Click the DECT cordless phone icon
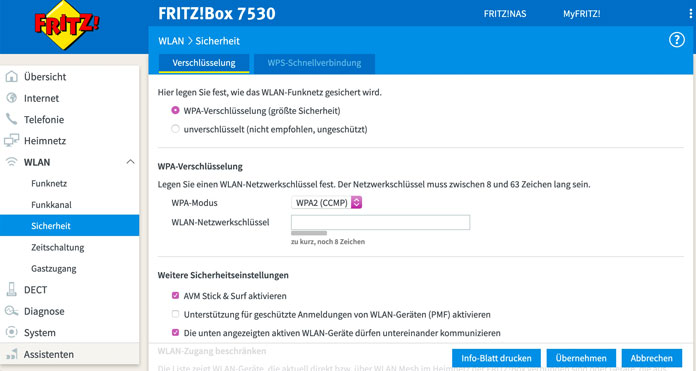696x371 pixels. point(12,289)
